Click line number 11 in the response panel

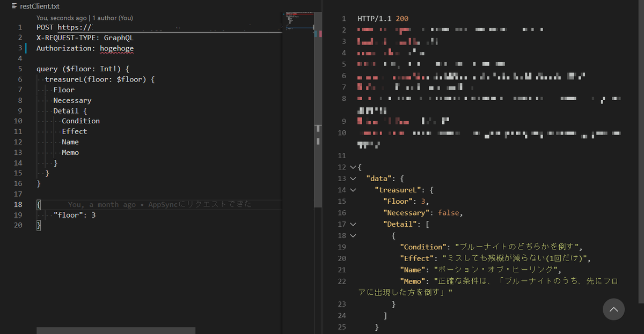(342, 155)
